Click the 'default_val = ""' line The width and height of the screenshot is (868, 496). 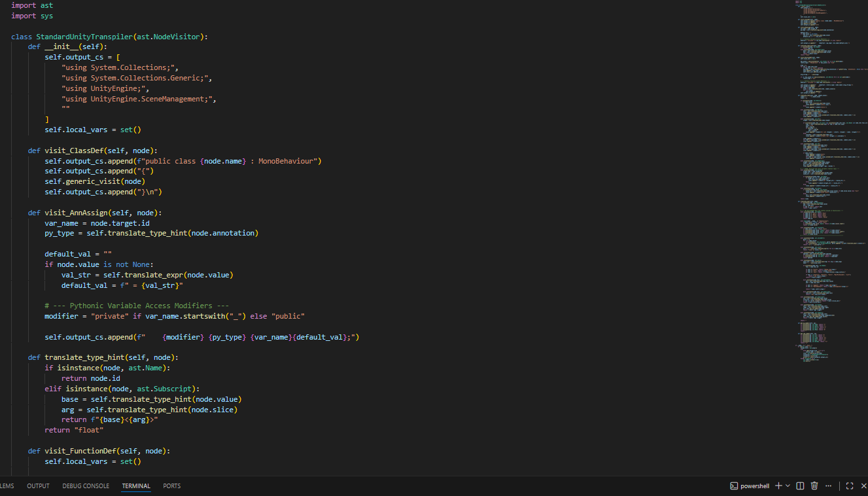[78, 254]
